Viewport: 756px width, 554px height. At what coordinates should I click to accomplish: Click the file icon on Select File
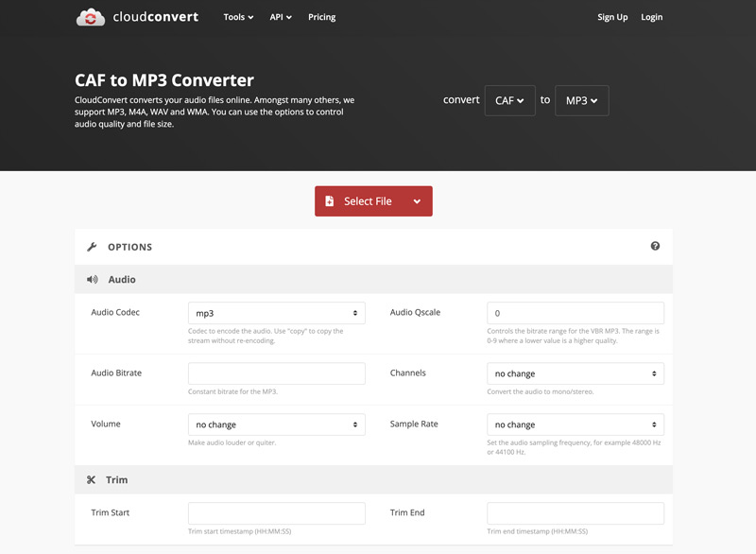330,201
